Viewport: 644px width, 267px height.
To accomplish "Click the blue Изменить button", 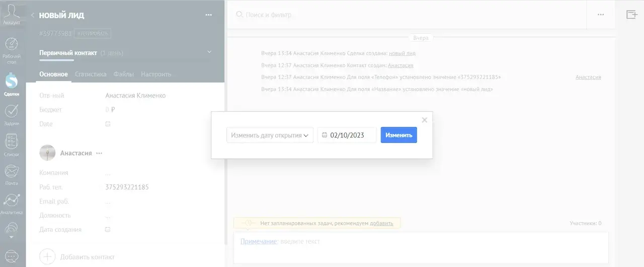I will coord(398,135).
